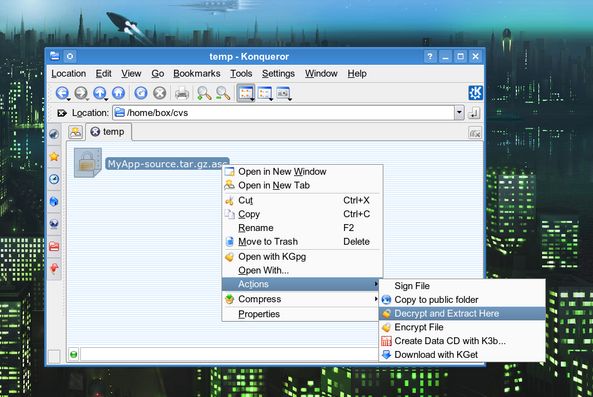Open the Go menu
Image resolution: width=593 pixels, height=397 pixels.
click(x=157, y=73)
